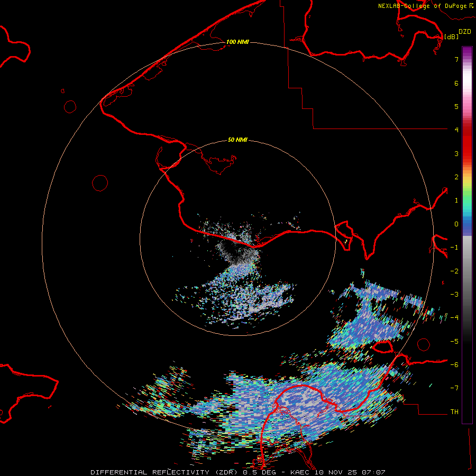This screenshot has width=476, height=476.
Task: Click the 4 value on color scale
Action: pyautogui.click(x=456, y=130)
